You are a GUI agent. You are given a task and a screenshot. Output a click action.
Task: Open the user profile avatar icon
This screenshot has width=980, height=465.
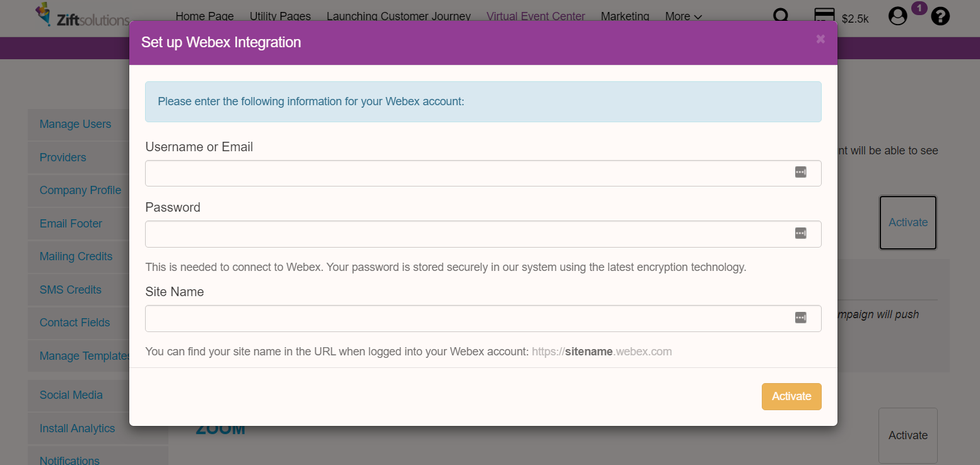tap(897, 16)
